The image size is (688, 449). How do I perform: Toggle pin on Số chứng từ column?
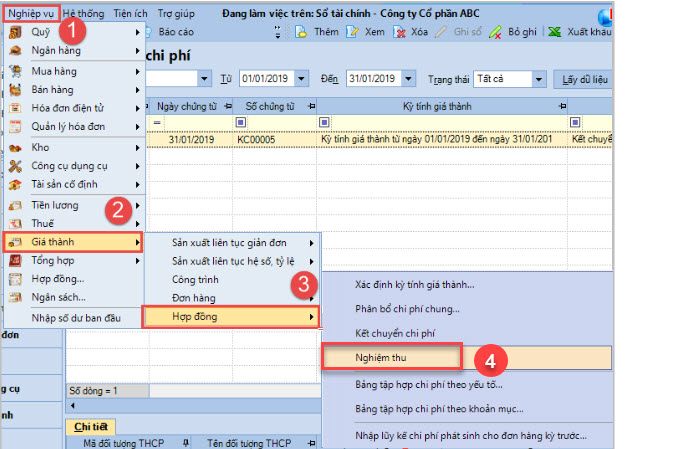coord(312,105)
